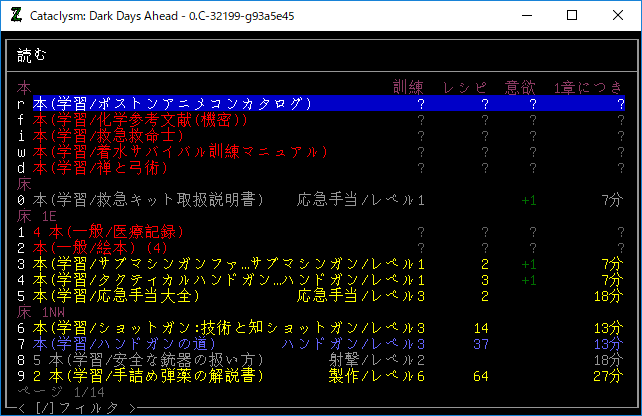Select 安全な銃器の扱い方 book entry

(148, 360)
